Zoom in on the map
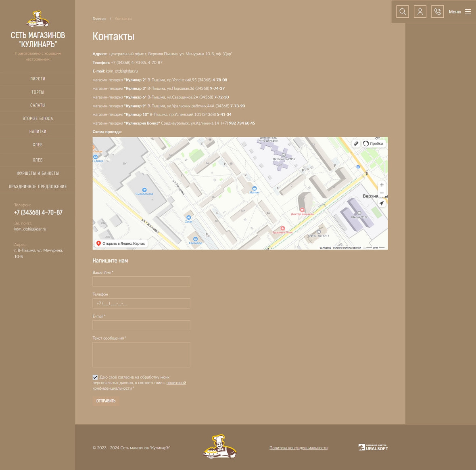The image size is (476, 470). 382,185
